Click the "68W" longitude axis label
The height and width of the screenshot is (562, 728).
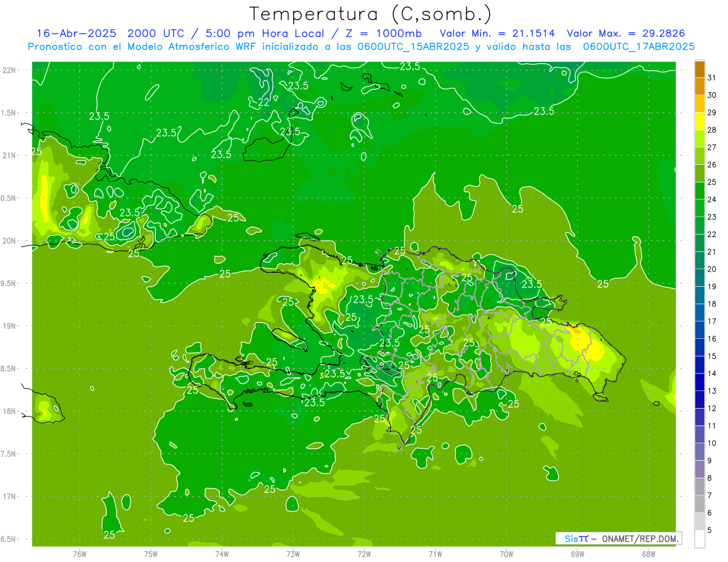pos(648,554)
